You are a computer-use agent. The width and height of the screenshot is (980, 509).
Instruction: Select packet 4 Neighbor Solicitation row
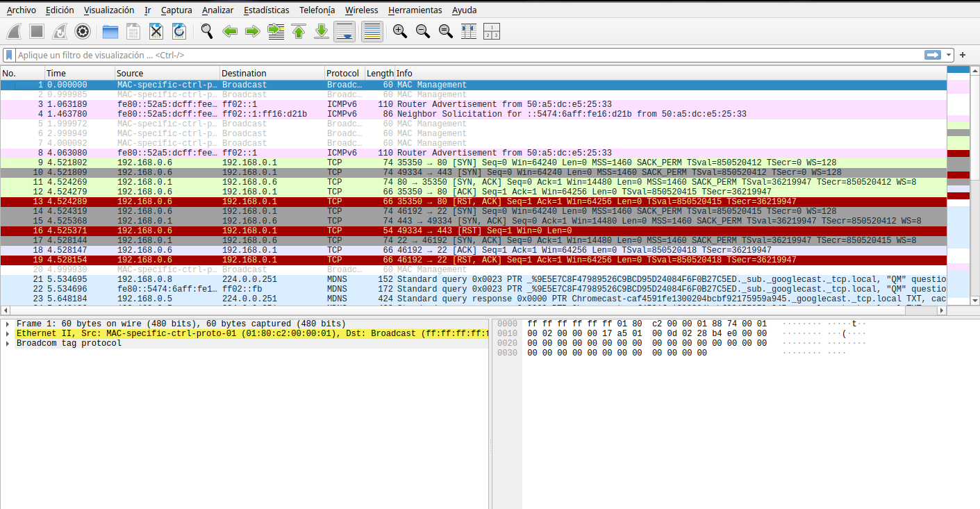coord(474,114)
